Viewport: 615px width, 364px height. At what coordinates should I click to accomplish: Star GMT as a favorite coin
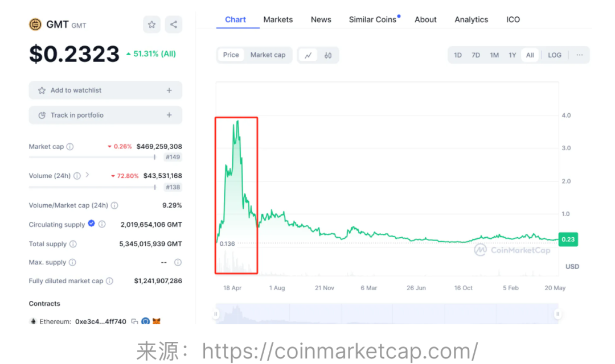151,24
